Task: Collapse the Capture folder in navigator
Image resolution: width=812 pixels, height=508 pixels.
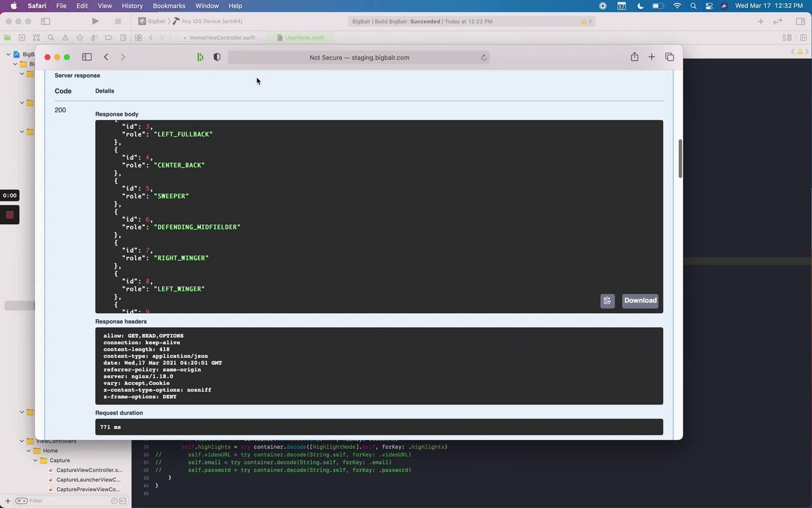Action: tap(36, 460)
